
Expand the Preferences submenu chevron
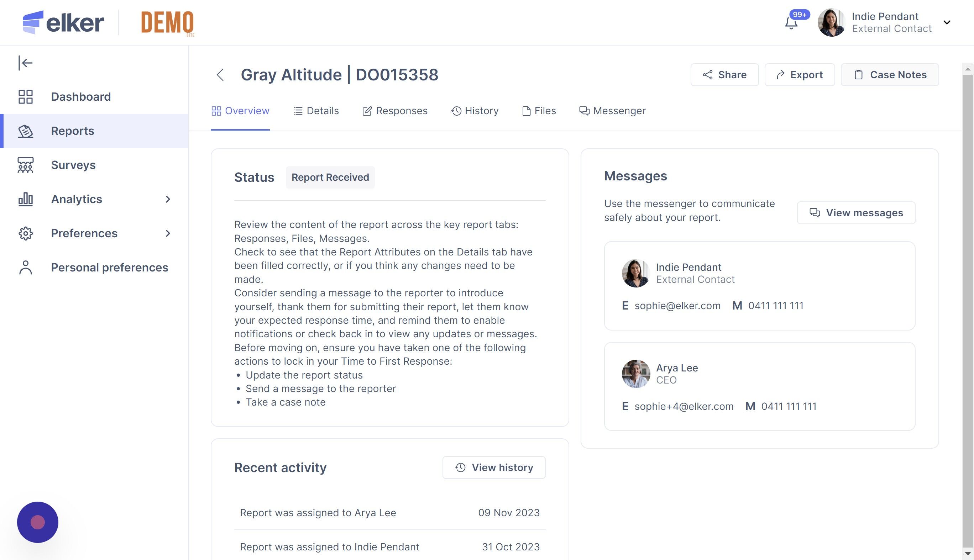click(x=168, y=233)
